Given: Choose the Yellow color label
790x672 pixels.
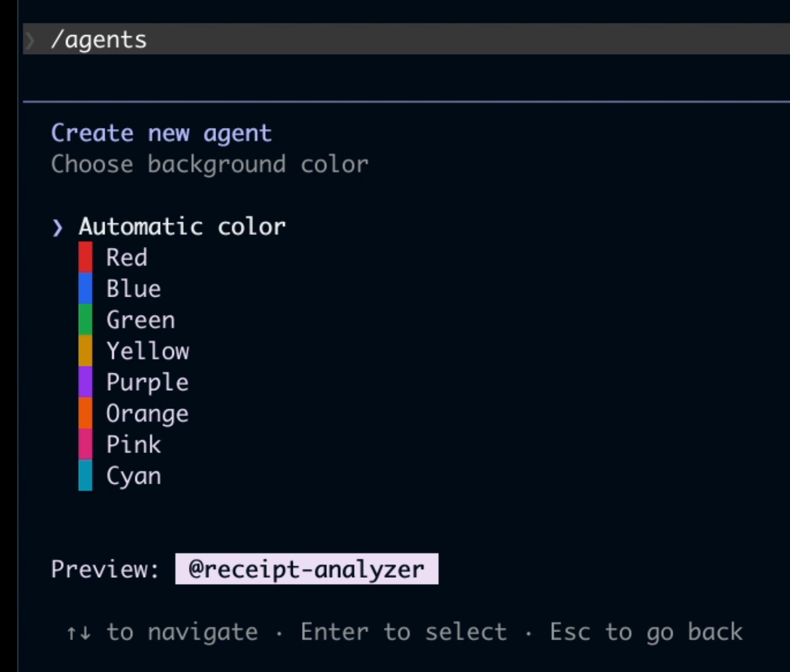Looking at the screenshot, I should (x=148, y=351).
